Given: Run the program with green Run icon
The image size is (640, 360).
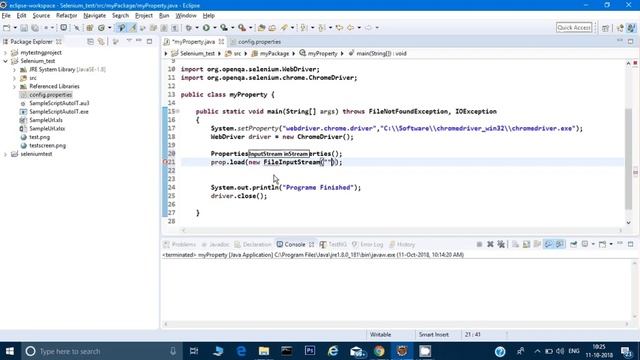Looking at the screenshot, I should pos(206,28).
